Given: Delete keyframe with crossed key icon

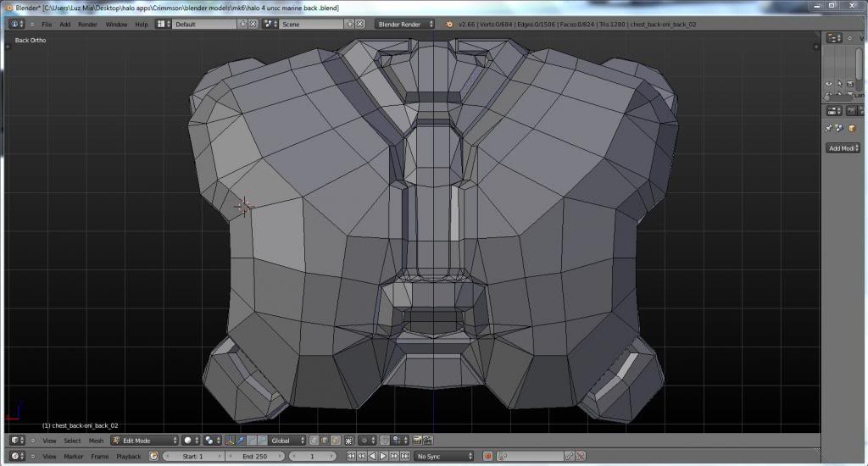Looking at the screenshot, I should tap(580, 456).
